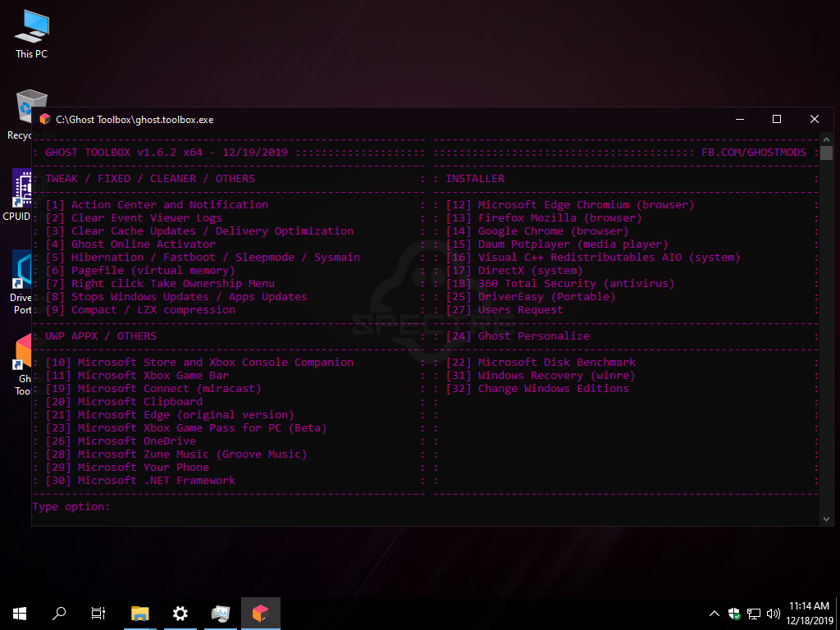Click the 'INSTALLER' section heading
The height and width of the screenshot is (630, 840).
476,178
